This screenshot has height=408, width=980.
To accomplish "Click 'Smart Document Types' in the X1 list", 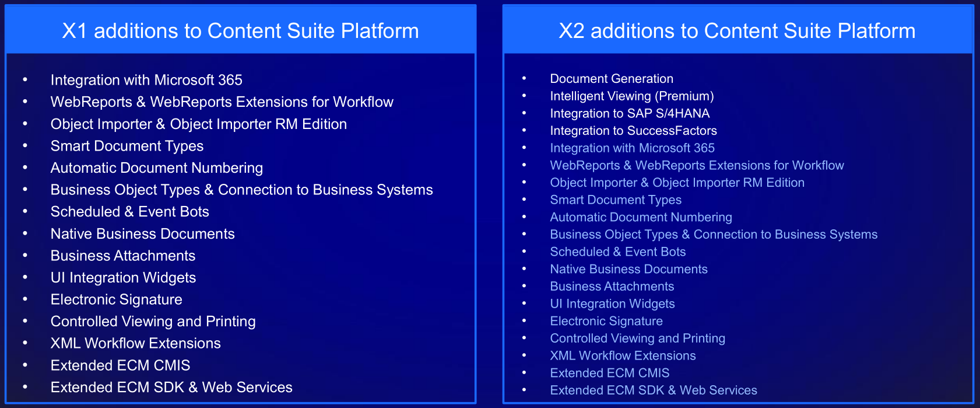I will 127,146.
